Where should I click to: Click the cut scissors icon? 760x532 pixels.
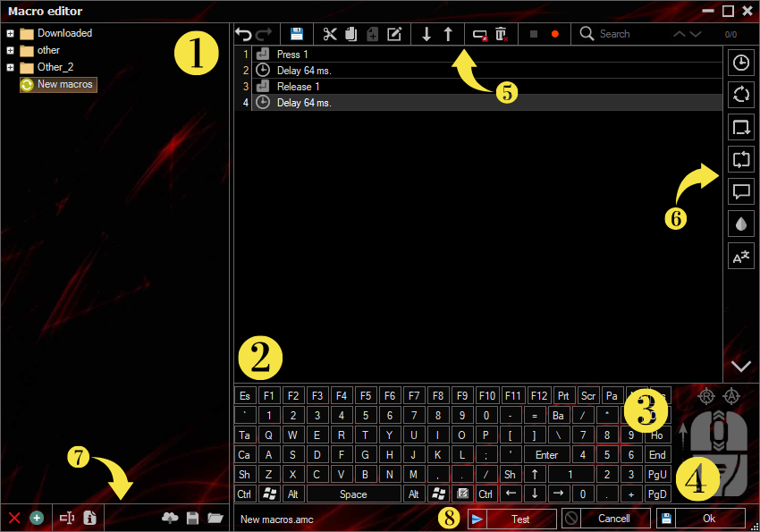coord(330,34)
